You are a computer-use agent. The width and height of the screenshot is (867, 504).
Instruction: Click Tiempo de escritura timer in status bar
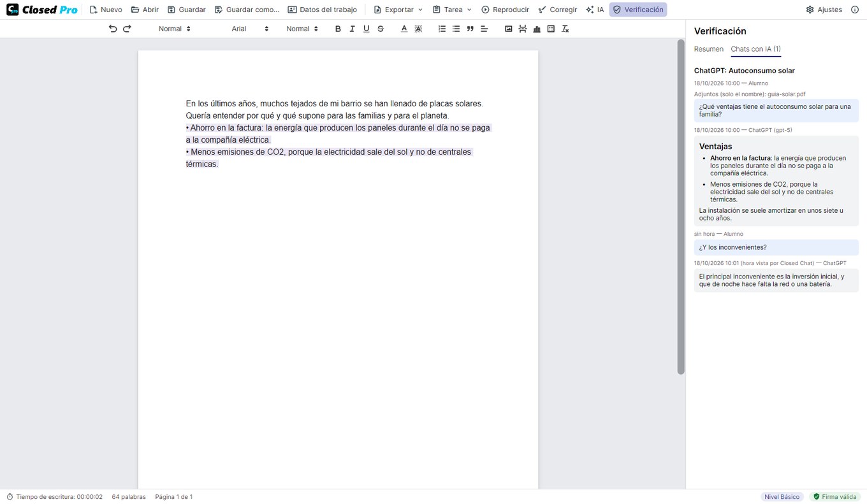pyautogui.click(x=55, y=497)
